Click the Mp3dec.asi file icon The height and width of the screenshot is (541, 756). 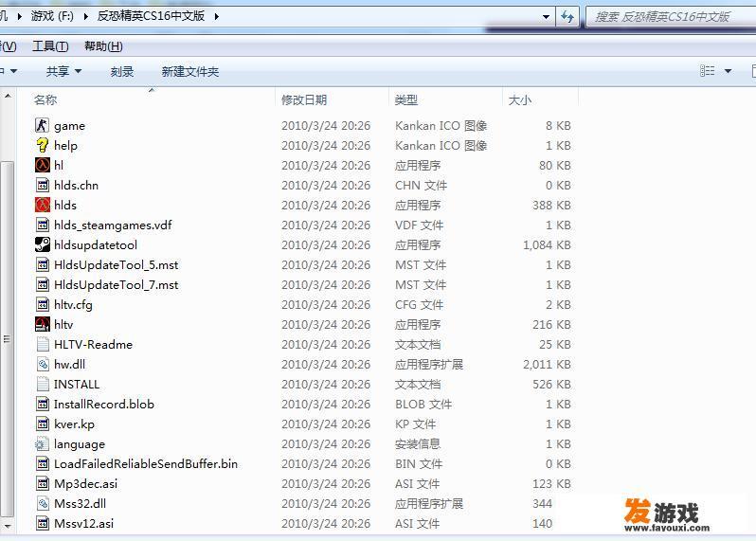[x=43, y=483]
